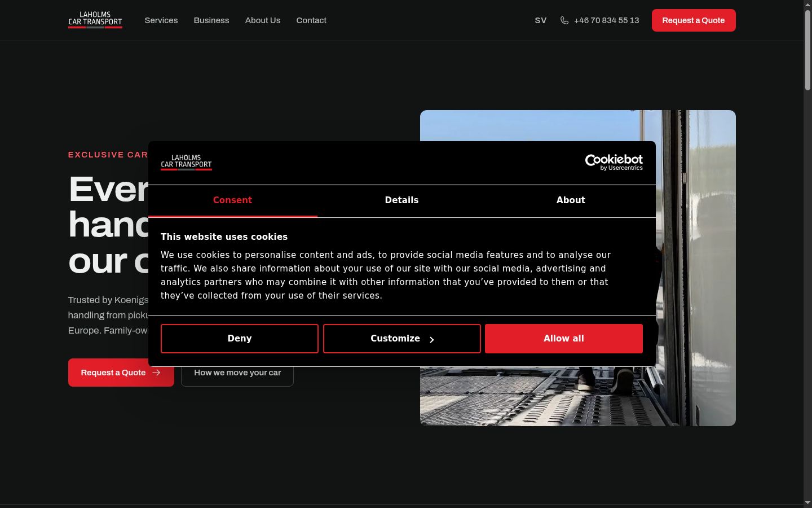The width and height of the screenshot is (812, 508).
Task: Expand cookie options with Customize chevron
Action: pyautogui.click(x=432, y=339)
